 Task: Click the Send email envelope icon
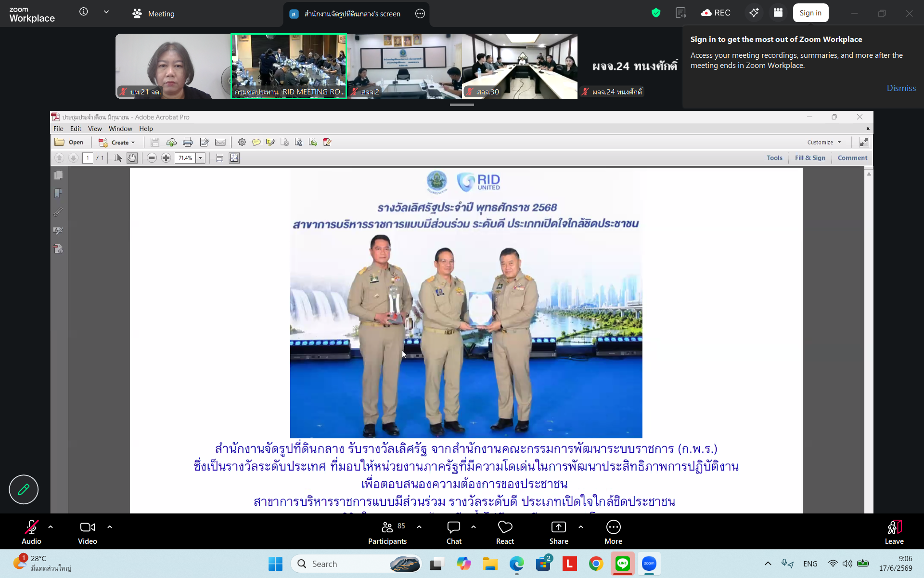pos(220,142)
